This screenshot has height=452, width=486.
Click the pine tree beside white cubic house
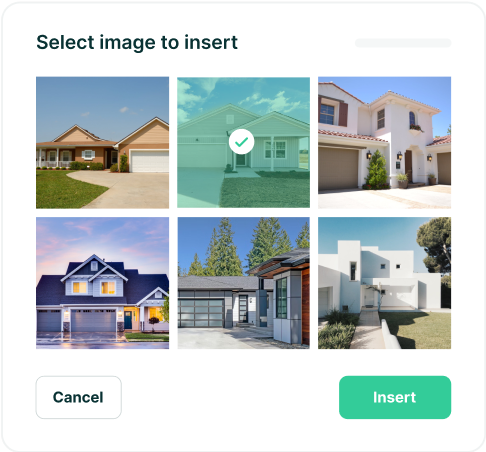point(436,245)
